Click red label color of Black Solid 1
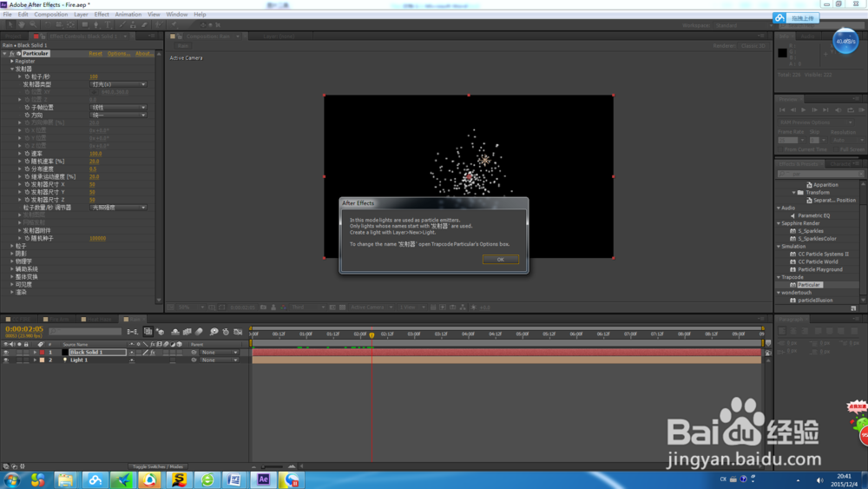Image resolution: width=868 pixels, height=489 pixels. point(42,353)
